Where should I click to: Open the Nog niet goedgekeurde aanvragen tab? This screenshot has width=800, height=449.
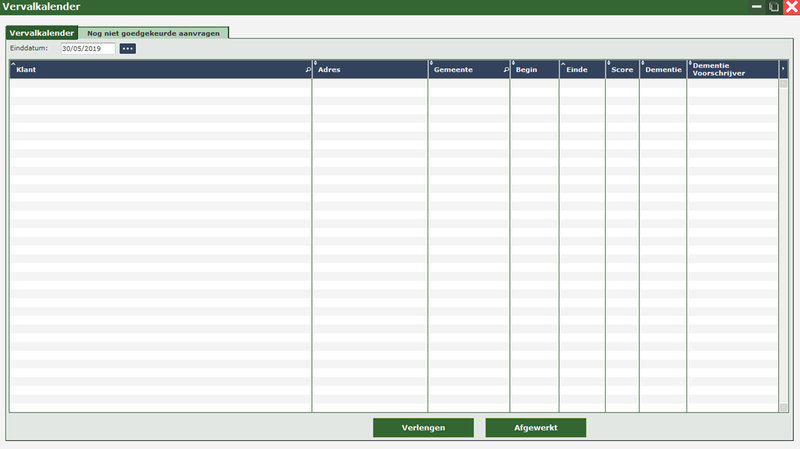154,32
